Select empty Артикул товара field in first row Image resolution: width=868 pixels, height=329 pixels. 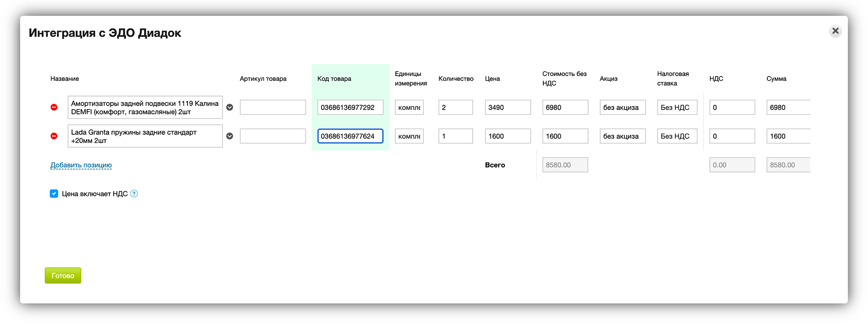273,107
